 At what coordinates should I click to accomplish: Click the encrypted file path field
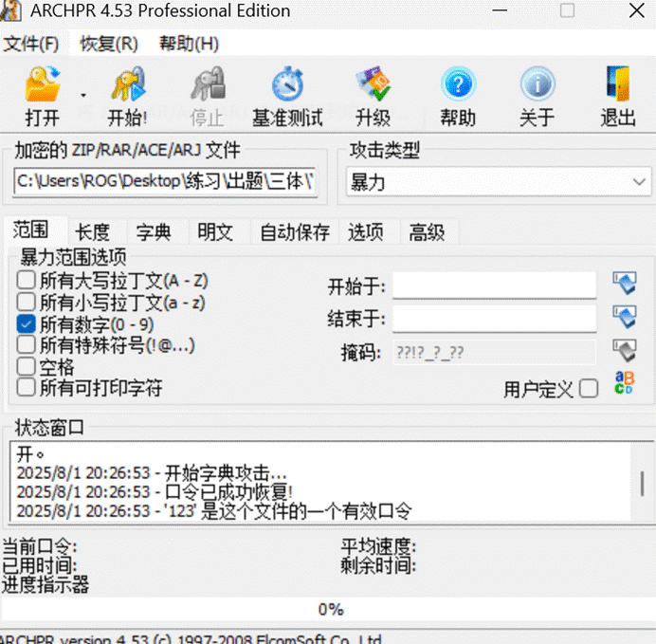pyautogui.click(x=166, y=181)
